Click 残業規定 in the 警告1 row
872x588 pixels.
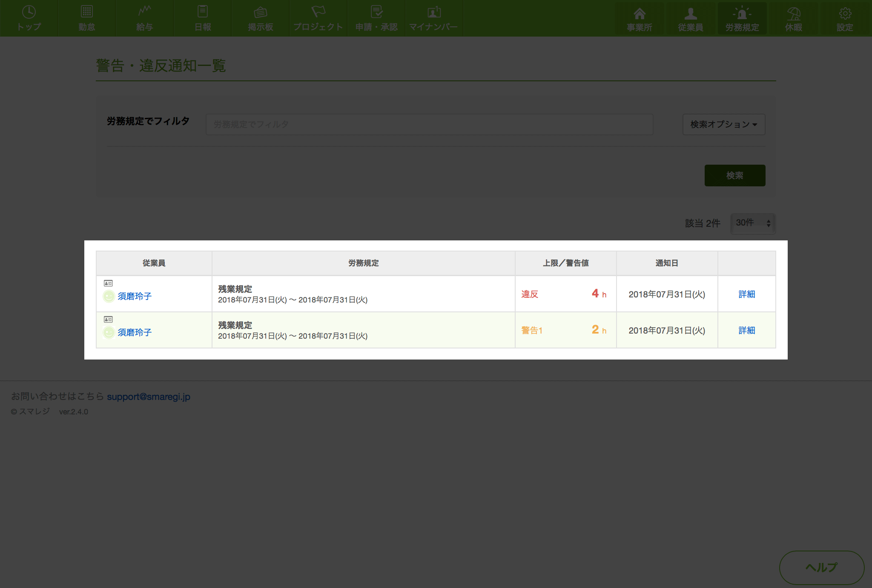click(235, 325)
